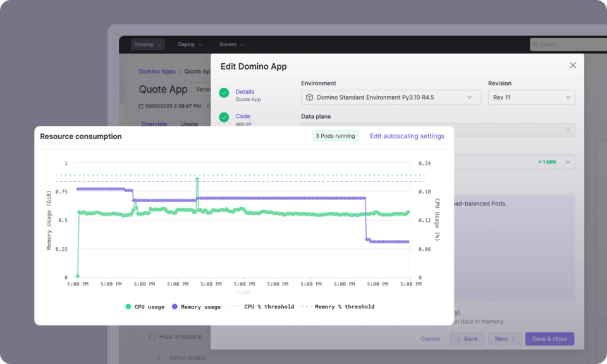
Task: Open Edit autoscaling settings
Action: click(x=407, y=135)
